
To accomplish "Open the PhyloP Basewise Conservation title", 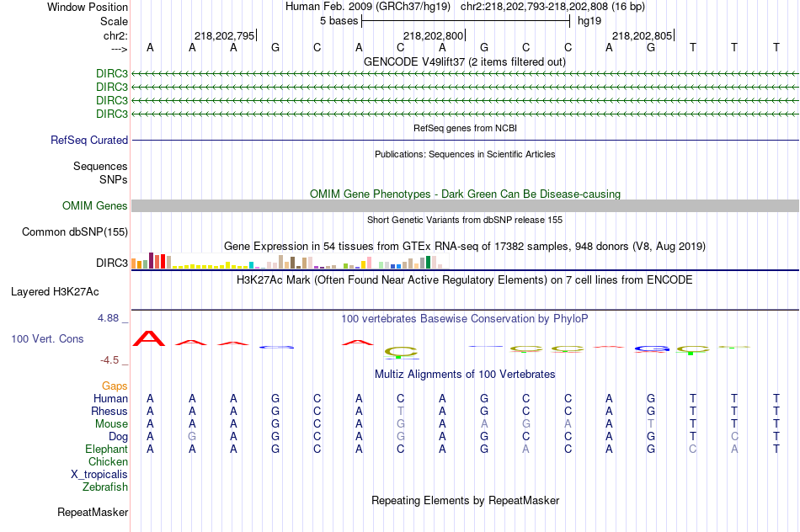I will point(465,319).
